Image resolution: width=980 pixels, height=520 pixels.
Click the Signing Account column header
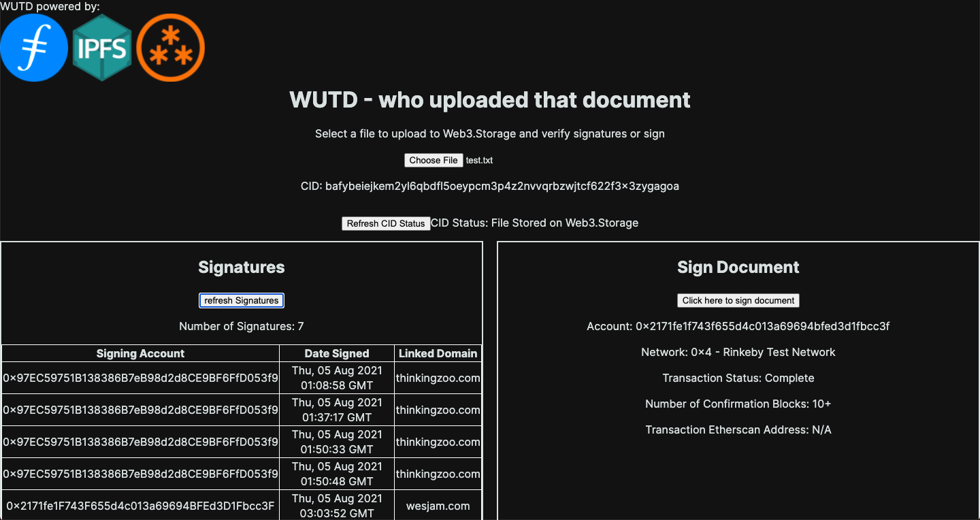pos(140,353)
